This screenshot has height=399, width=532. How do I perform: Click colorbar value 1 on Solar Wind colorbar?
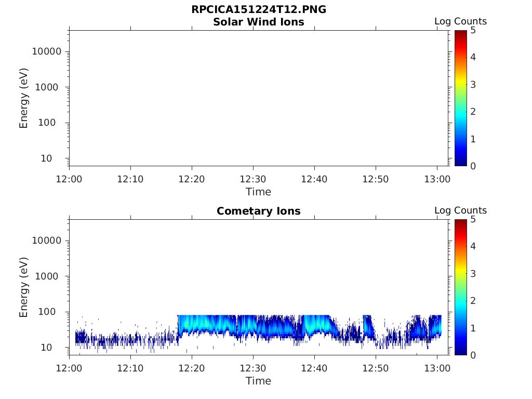point(473,139)
